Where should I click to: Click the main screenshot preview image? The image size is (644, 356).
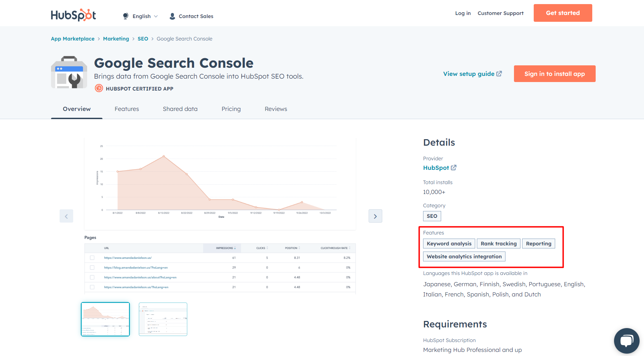click(220, 216)
